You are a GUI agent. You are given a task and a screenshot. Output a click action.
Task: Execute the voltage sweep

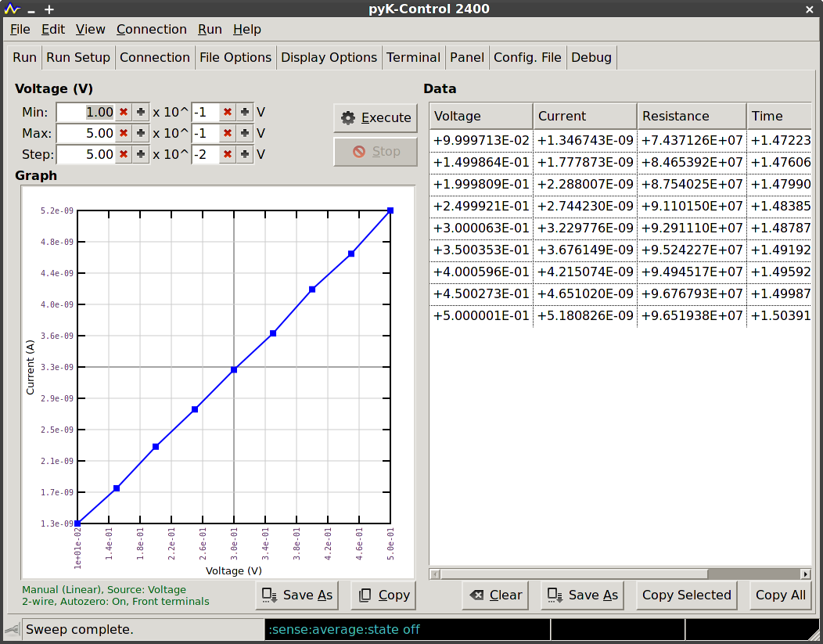pos(376,117)
